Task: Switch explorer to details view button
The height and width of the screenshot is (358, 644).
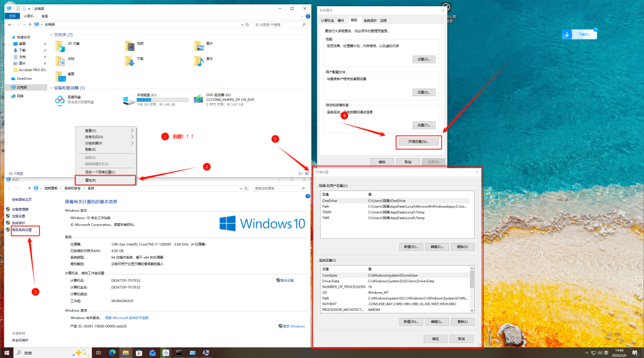Action: [x=301, y=173]
